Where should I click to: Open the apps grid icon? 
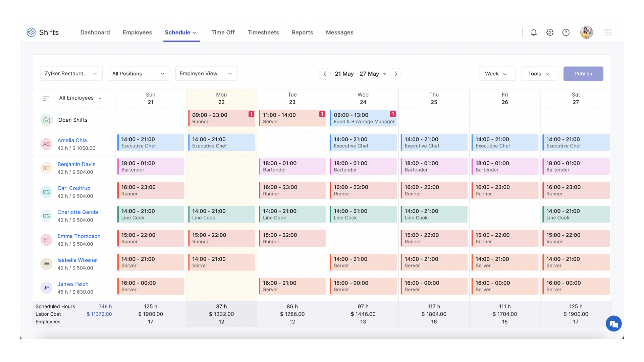(608, 32)
